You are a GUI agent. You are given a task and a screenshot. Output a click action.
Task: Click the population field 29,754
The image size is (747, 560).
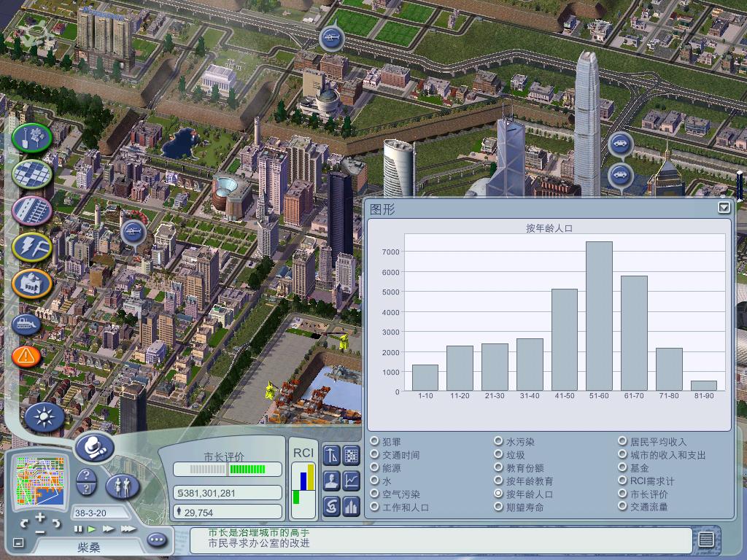[x=228, y=513]
